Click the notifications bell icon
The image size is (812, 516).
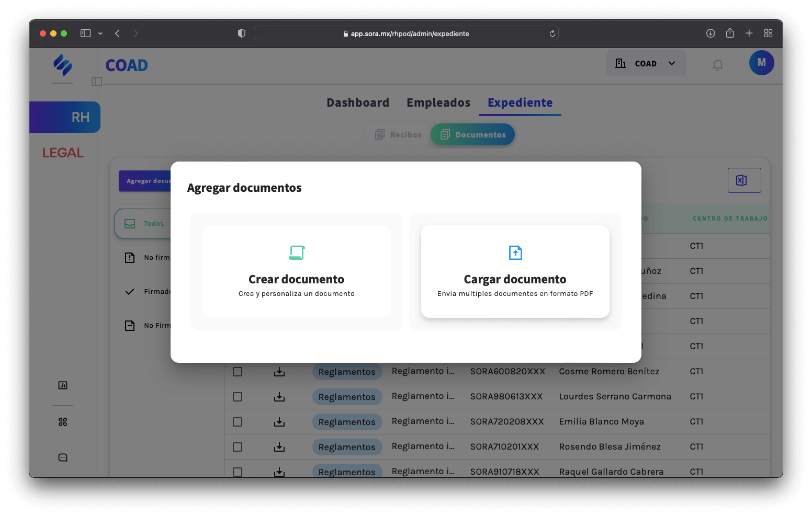tap(718, 64)
